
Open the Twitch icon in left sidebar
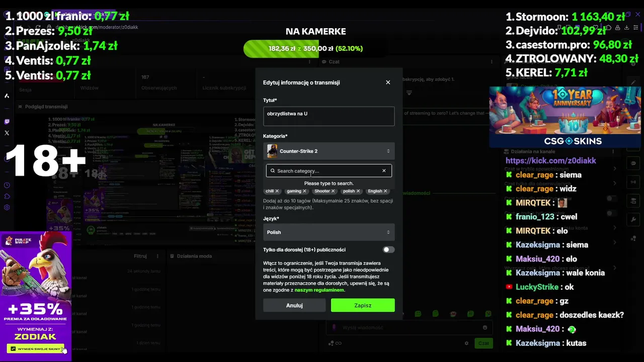point(7,122)
